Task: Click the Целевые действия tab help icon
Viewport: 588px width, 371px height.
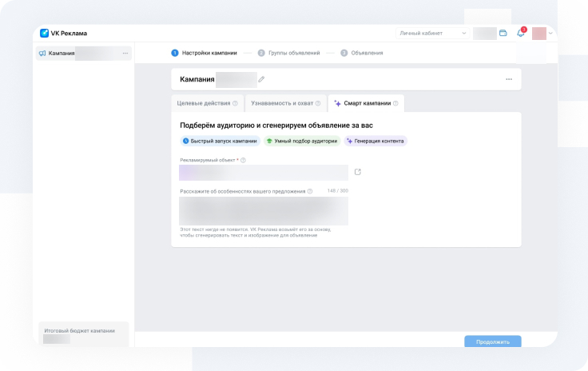Action: (x=235, y=103)
